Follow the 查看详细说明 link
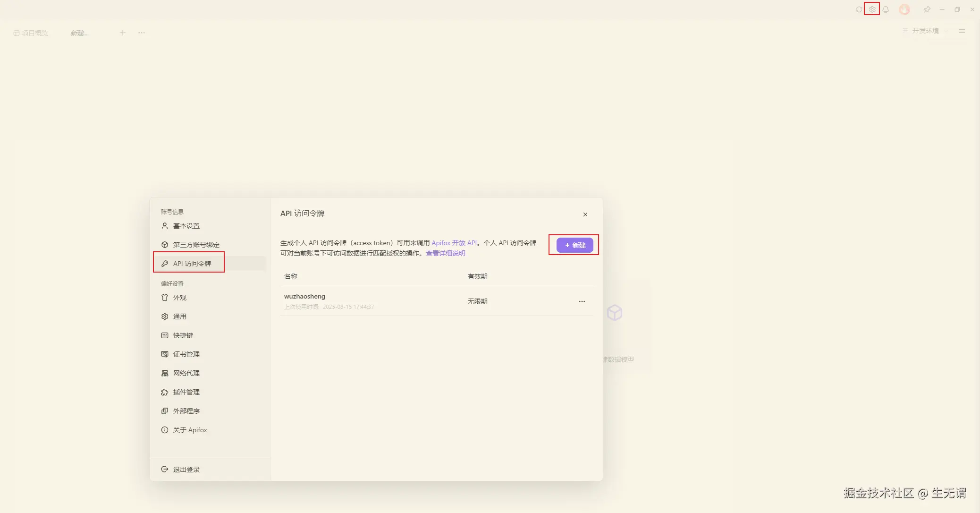Viewport: 980px width, 513px height. tap(445, 253)
